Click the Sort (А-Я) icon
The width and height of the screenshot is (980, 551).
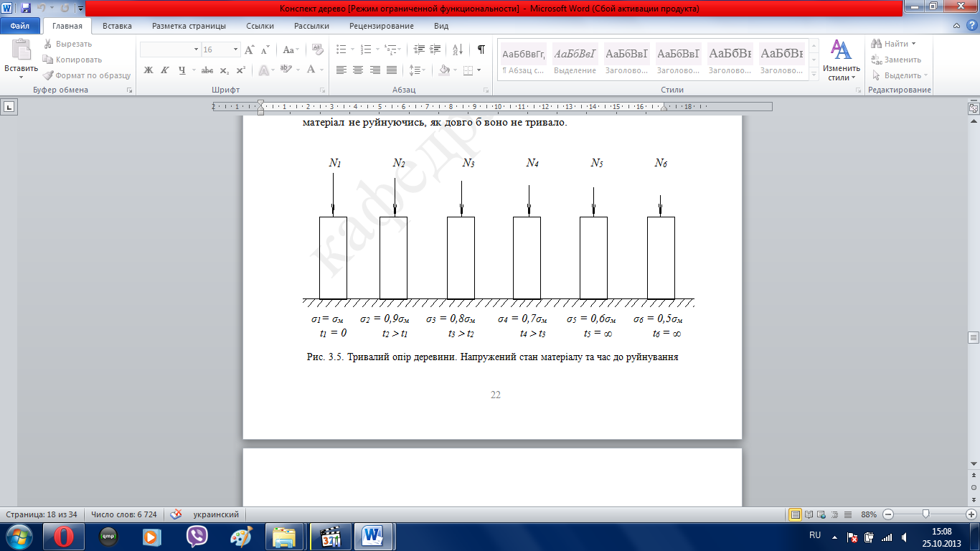pyautogui.click(x=459, y=50)
